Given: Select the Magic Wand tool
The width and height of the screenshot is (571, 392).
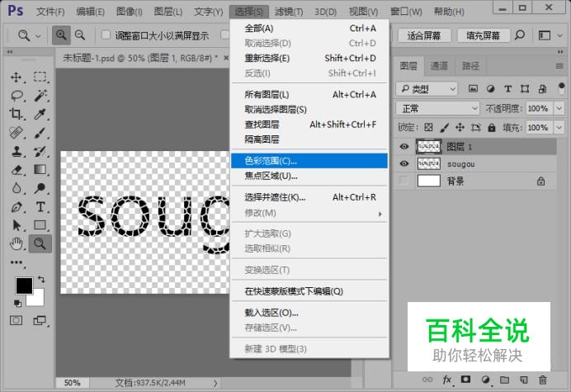Looking at the screenshot, I should pos(40,96).
